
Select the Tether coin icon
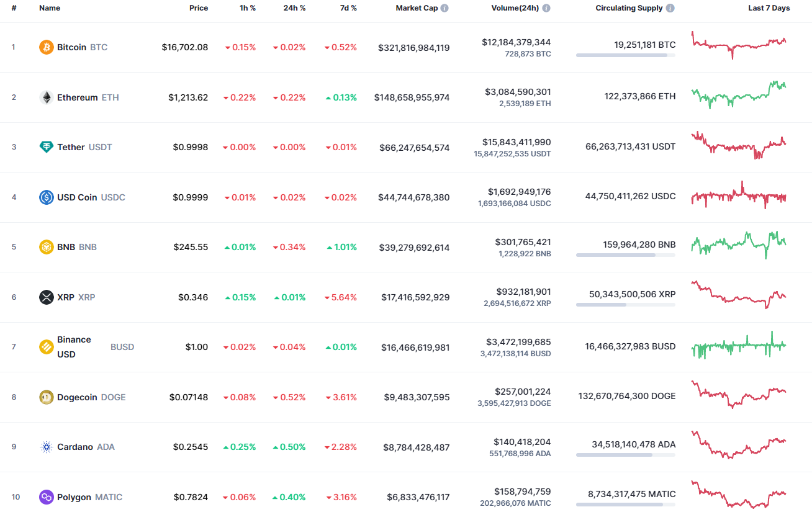47,147
